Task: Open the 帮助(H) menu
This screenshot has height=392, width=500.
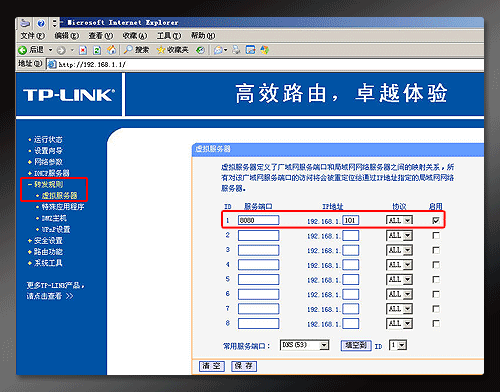Action: point(203,36)
